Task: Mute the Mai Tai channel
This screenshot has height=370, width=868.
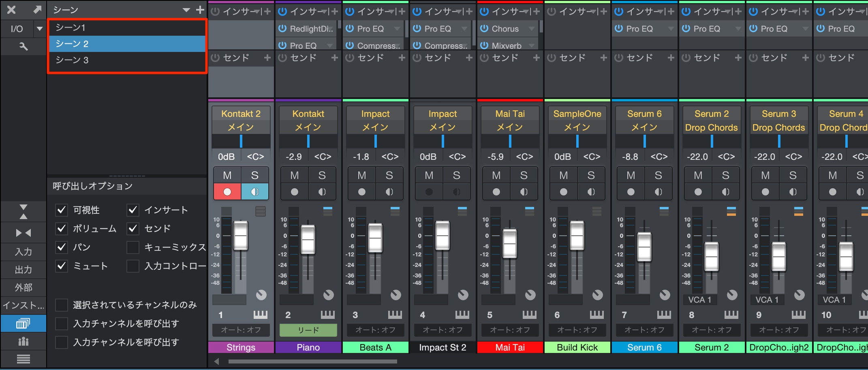Action: click(x=496, y=175)
